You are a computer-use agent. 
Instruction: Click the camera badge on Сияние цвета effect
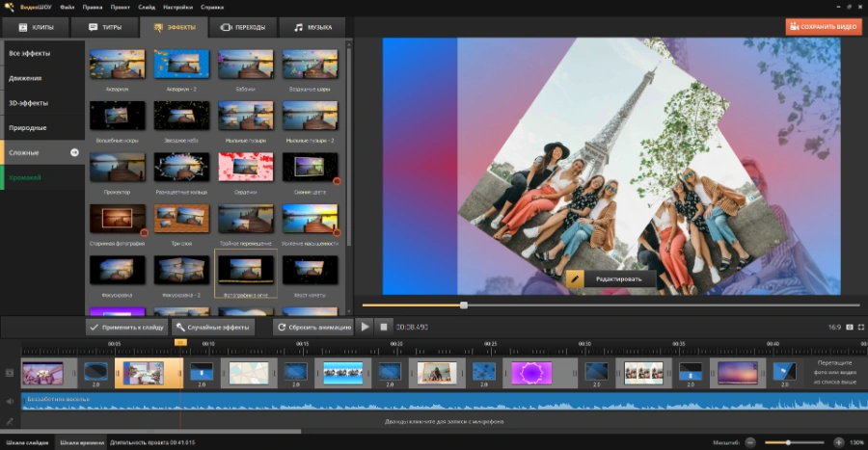tap(337, 181)
